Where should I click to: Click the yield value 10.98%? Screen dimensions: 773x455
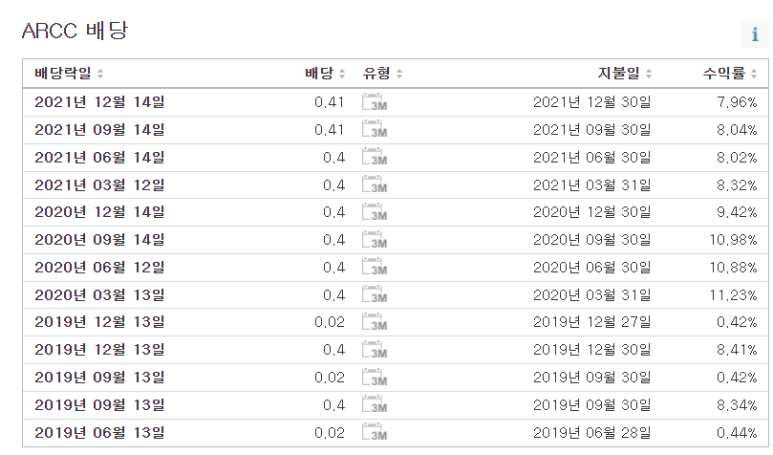point(733,240)
